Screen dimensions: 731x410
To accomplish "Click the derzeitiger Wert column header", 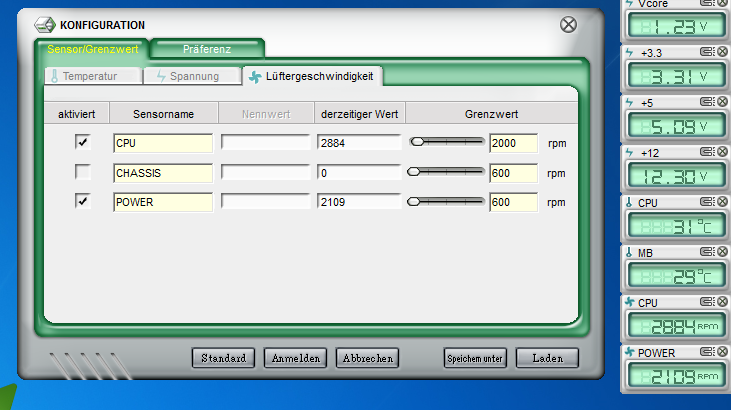I will (x=359, y=114).
